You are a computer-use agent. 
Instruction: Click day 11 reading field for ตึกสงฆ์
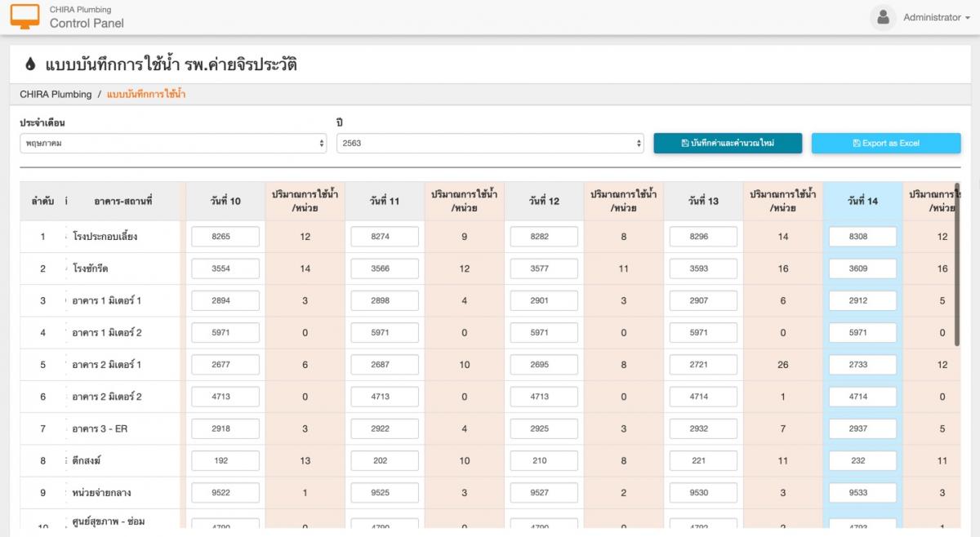(385, 461)
